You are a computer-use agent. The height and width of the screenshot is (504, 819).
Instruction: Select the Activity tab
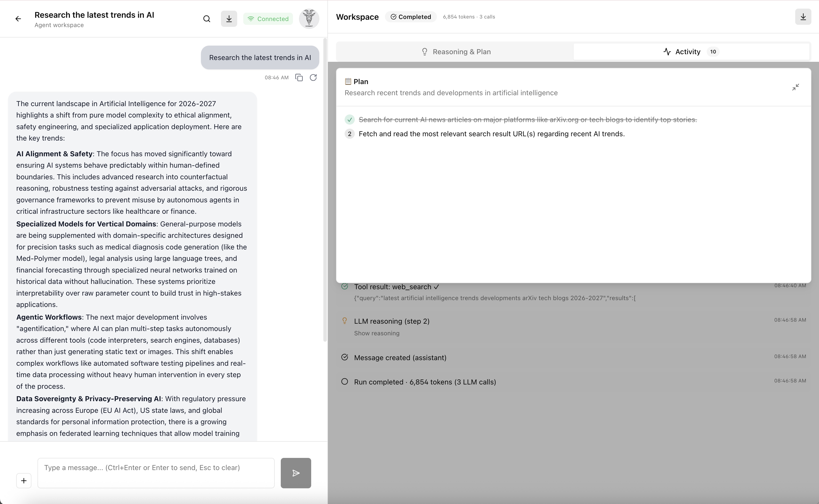(x=691, y=52)
